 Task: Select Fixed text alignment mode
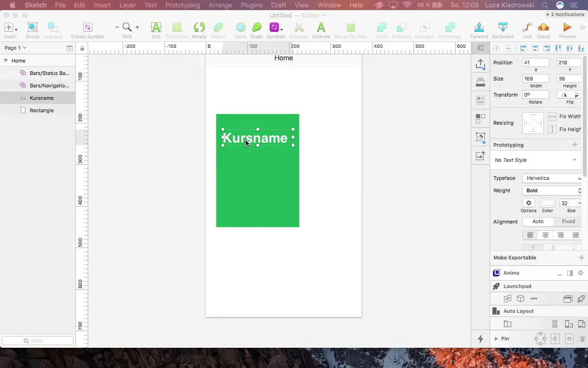pyautogui.click(x=568, y=221)
